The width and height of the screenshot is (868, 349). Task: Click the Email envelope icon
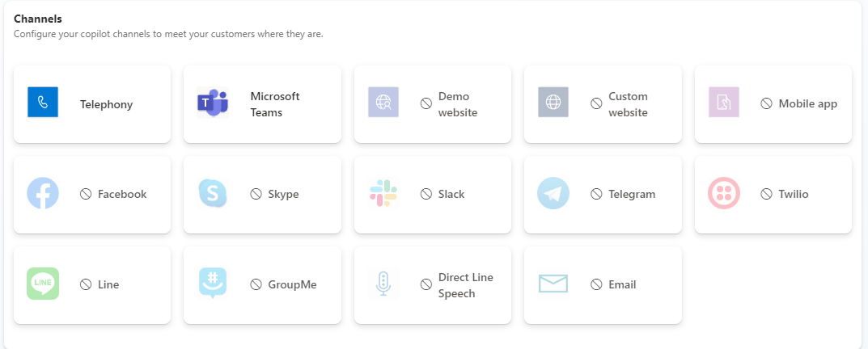click(553, 284)
